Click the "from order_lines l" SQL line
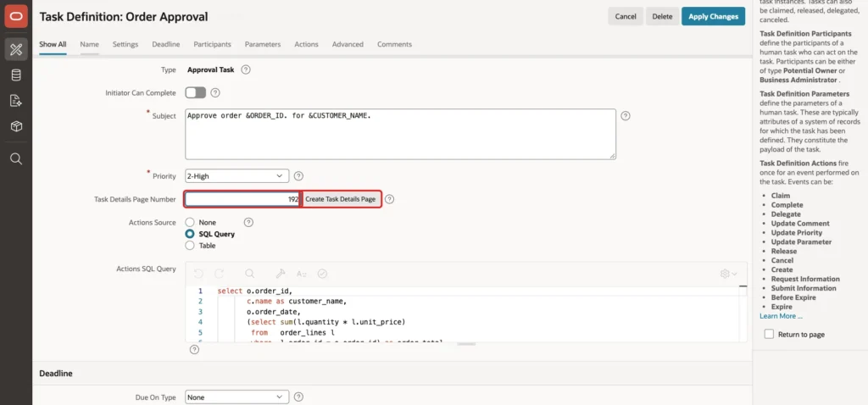Image resolution: width=868 pixels, height=405 pixels. (x=292, y=332)
